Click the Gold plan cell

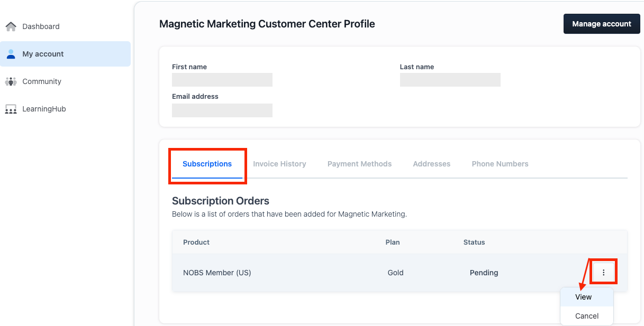pos(395,273)
